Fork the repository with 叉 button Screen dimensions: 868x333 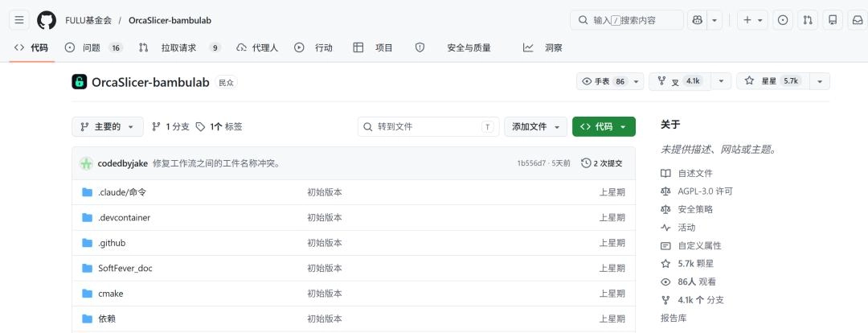(680, 81)
